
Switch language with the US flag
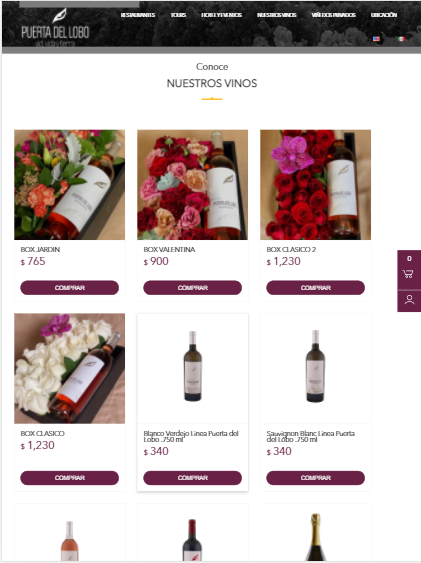click(376, 39)
